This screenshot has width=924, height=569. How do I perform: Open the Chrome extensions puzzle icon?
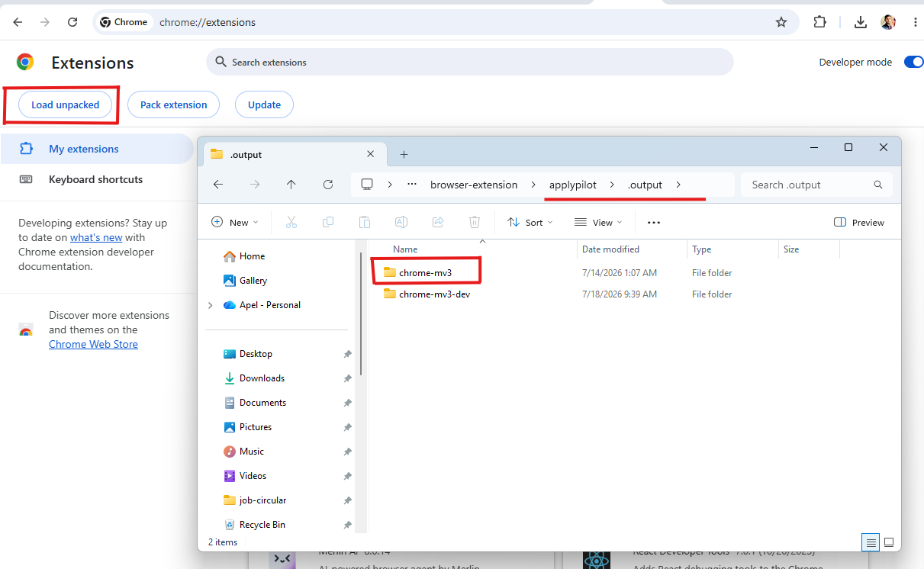coord(820,22)
